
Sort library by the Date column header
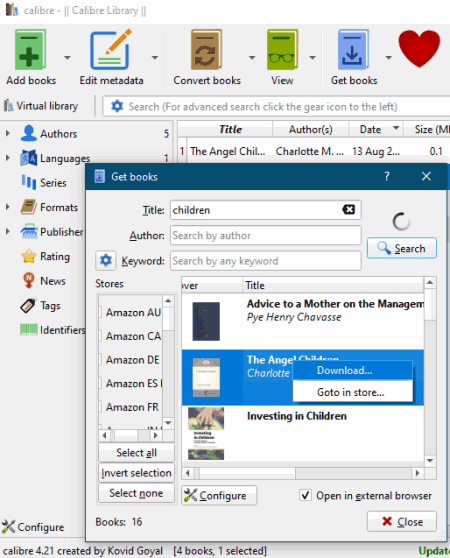click(376, 129)
